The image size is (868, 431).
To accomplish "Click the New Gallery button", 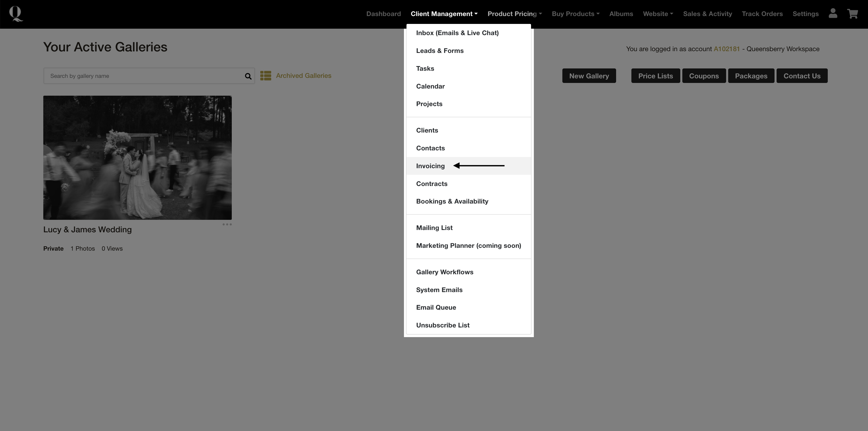I will pyautogui.click(x=589, y=76).
